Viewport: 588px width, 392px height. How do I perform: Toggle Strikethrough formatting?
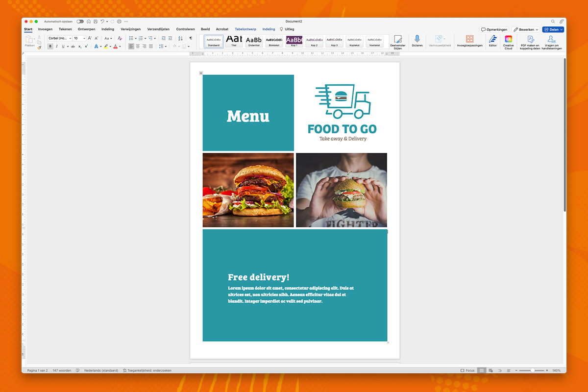(x=73, y=47)
